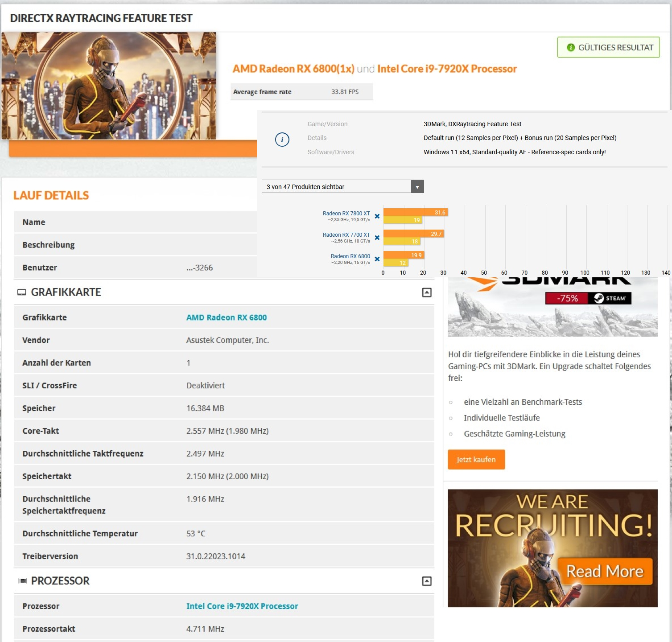Open the '3 von 47 Produkten sichtbar' dropdown

pos(342,187)
